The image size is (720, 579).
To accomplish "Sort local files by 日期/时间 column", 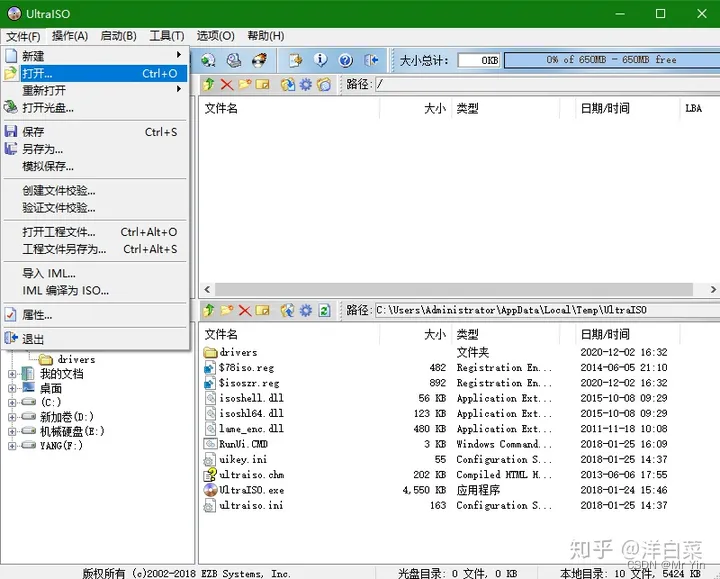I will click(x=627, y=334).
